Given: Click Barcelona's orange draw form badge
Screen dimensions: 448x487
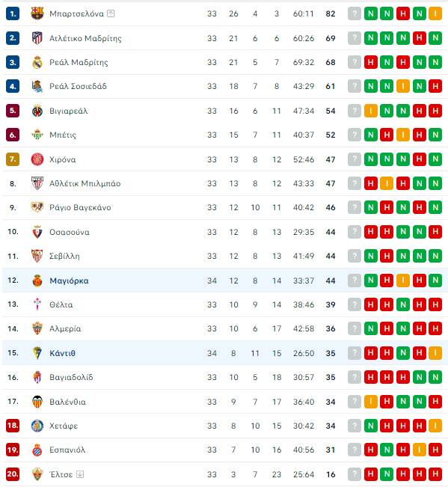Looking at the screenshot, I should [435, 13].
